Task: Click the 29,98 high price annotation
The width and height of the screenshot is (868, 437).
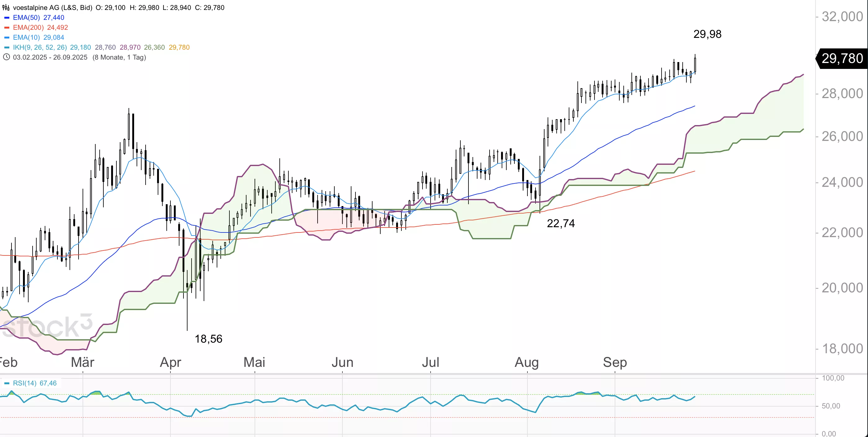Action: (707, 34)
